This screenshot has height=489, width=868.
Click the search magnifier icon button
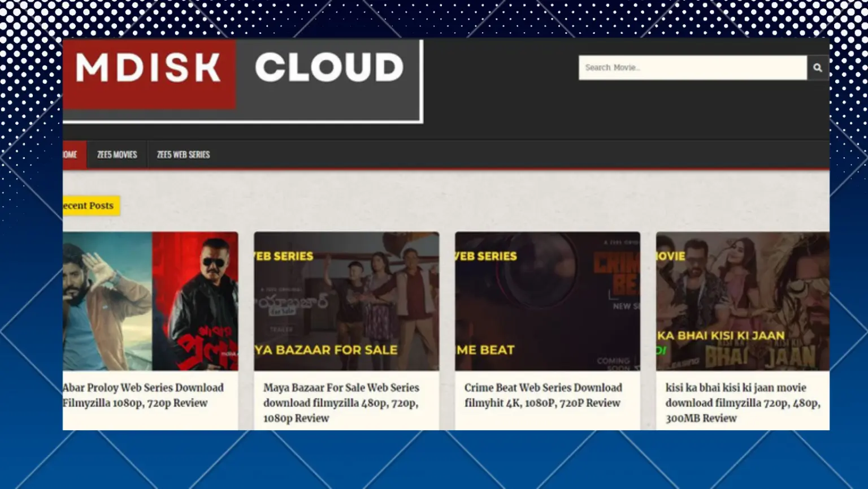(x=818, y=68)
